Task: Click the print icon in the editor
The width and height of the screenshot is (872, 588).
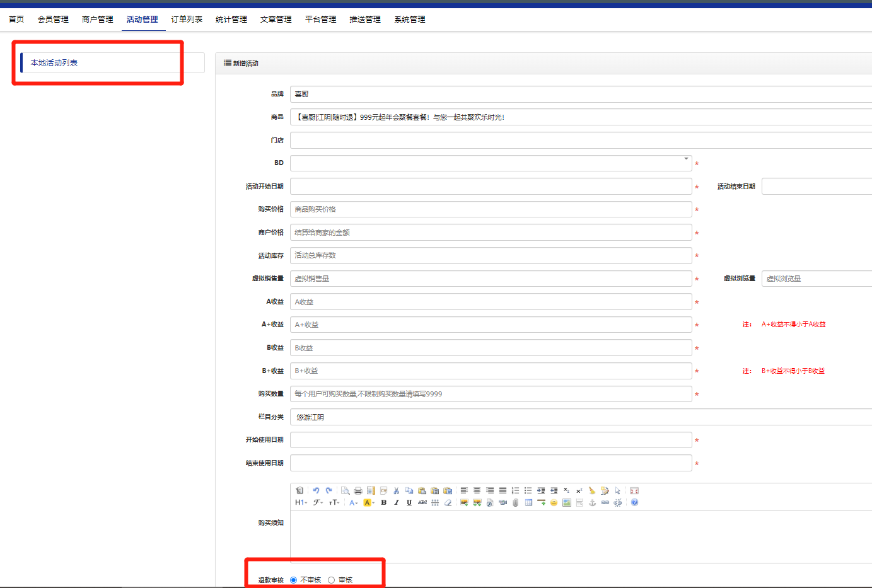Action: click(x=358, y=490)
